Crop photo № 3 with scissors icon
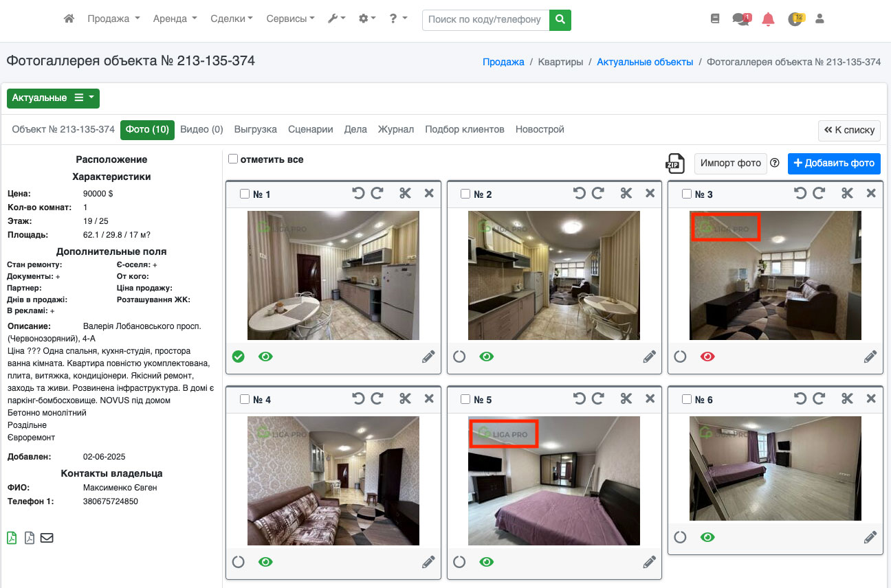The width and height of the screenshot is (891, 588). tap(847, 194)
